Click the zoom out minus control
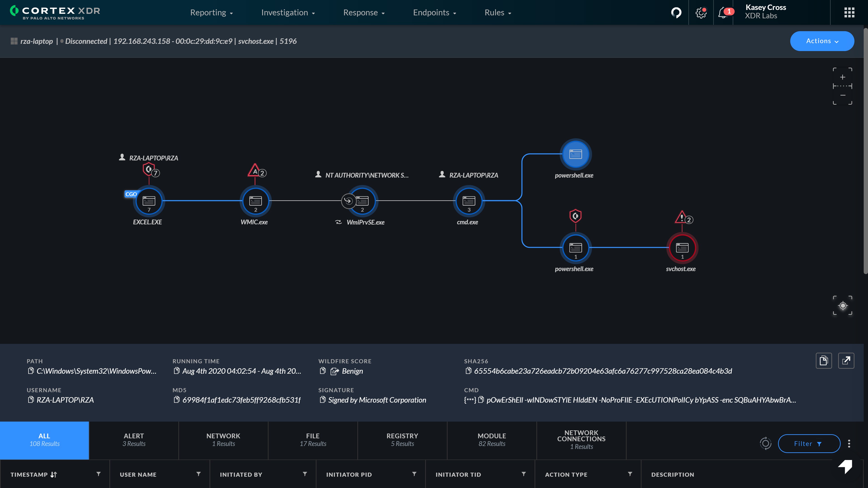The image size is (868, 488). point(842,95)
